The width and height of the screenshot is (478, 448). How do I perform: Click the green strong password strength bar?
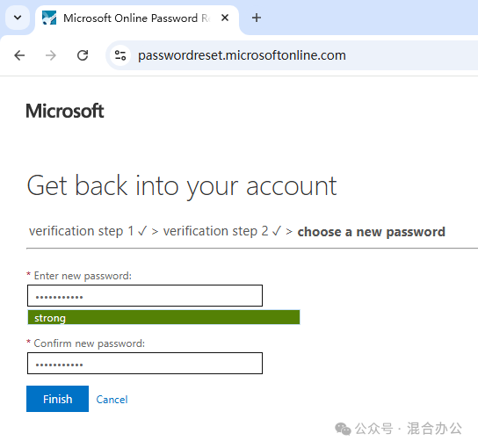click(x=163, y=317)
